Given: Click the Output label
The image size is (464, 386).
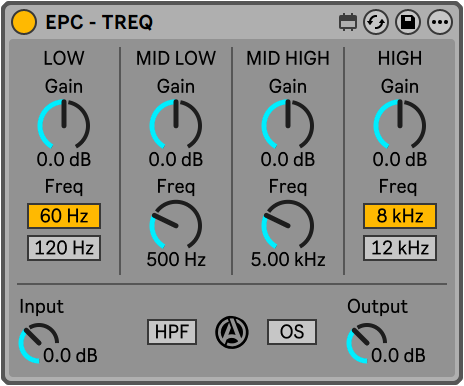Looking at the screenshot, I should (377, 306).
